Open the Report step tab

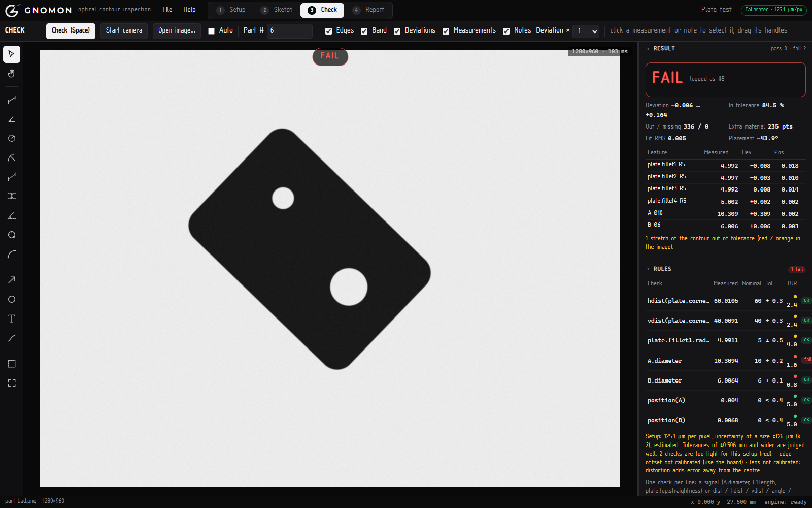[x=369, y=10]
